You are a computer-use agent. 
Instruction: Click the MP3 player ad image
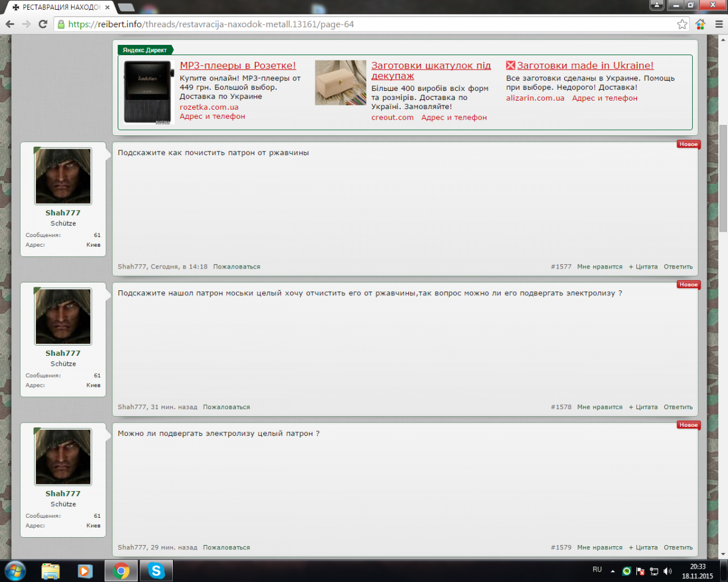[149, 92]
